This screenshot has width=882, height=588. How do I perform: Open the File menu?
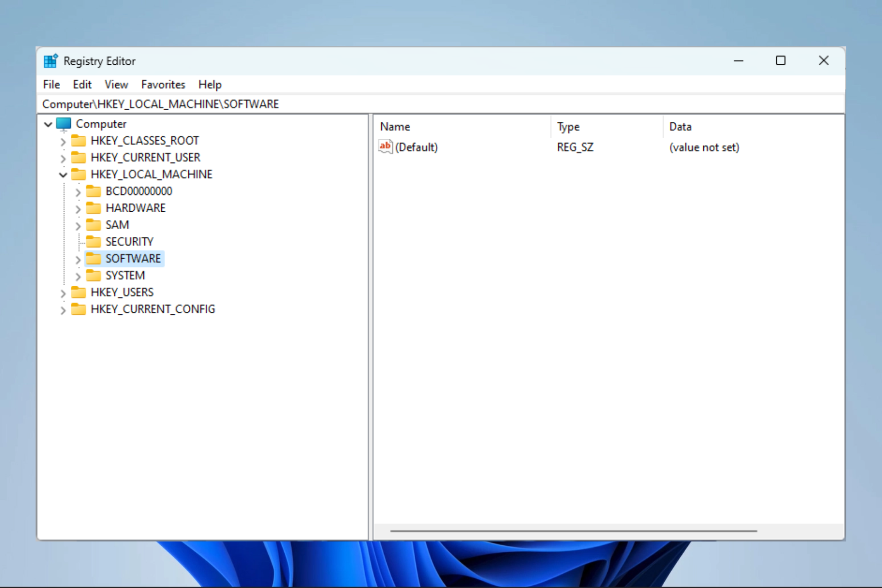click(51, 85)
